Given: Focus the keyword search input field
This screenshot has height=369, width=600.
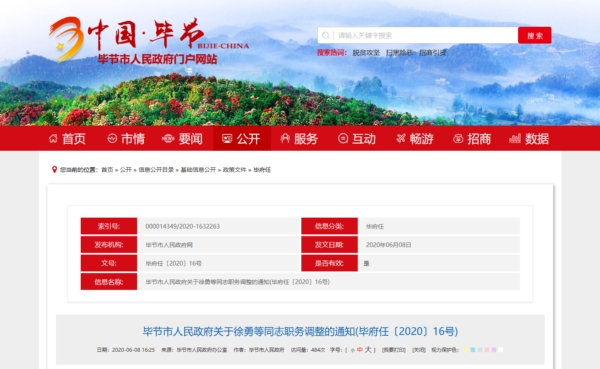Looking at the screenshot, I should [x=418, y=35].
